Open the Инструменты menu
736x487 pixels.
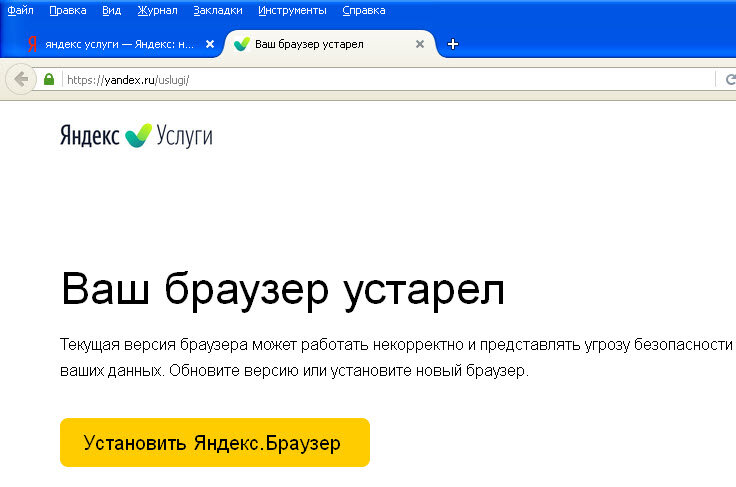coord(292,10)
